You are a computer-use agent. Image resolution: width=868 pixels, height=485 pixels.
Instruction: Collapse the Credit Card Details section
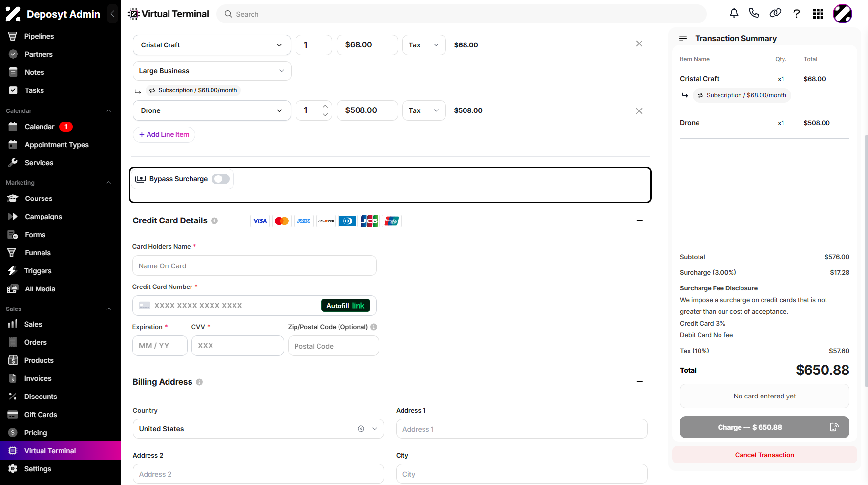[x=640, y=221]
